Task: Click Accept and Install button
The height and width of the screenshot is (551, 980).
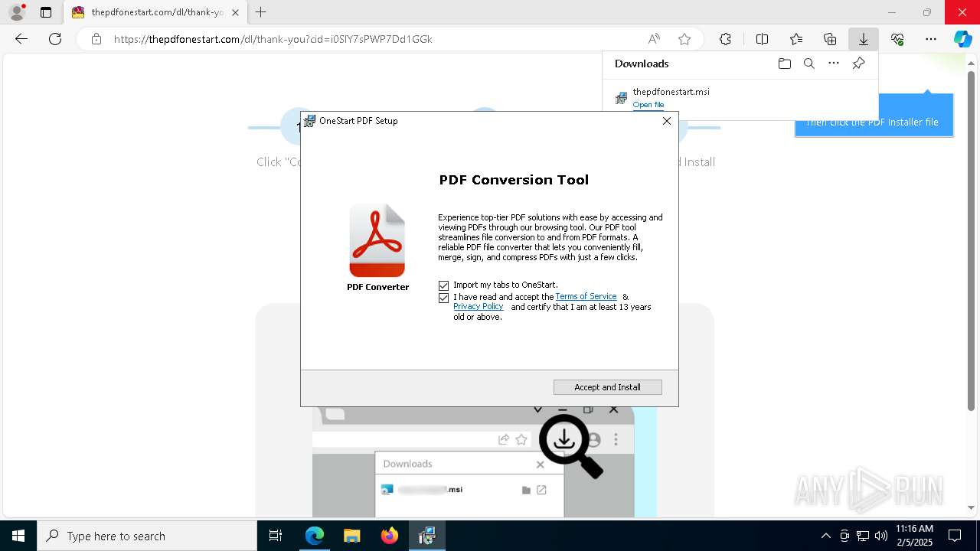Action: (x=607, y=387)
